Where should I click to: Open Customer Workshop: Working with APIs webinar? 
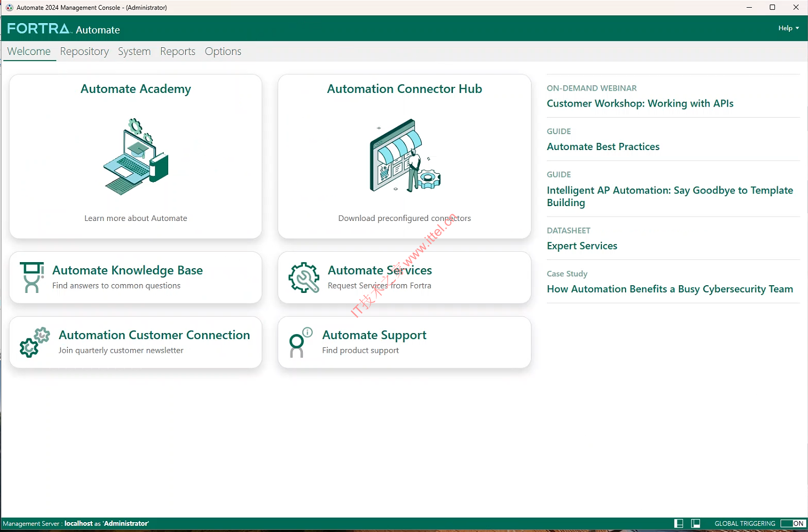click(640, 103)
